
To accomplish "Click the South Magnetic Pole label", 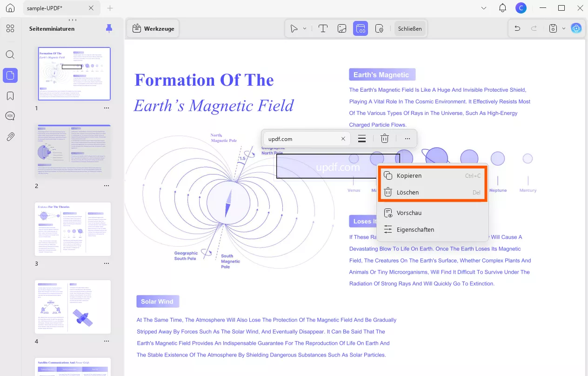I will click(x=230, y=261).
